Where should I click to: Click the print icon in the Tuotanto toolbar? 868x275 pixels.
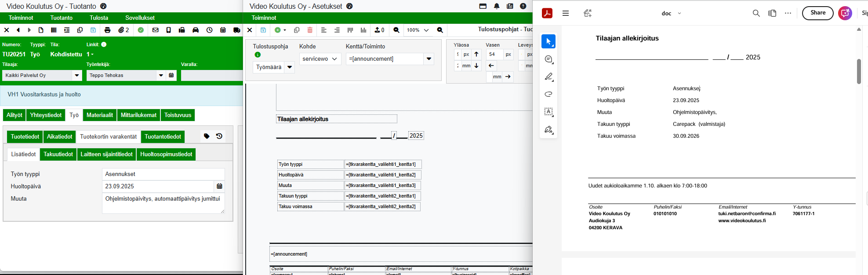(107, 30)
